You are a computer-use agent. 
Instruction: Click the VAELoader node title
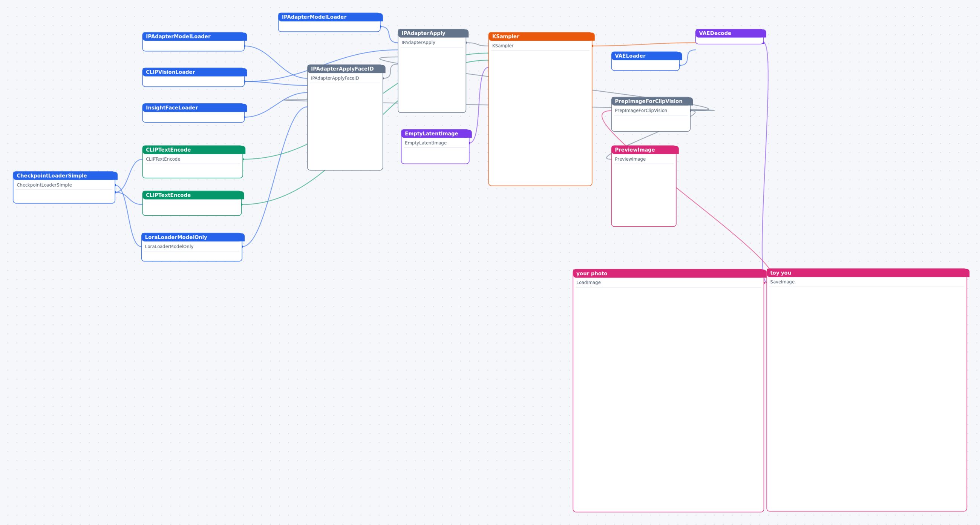pos(646,56)
